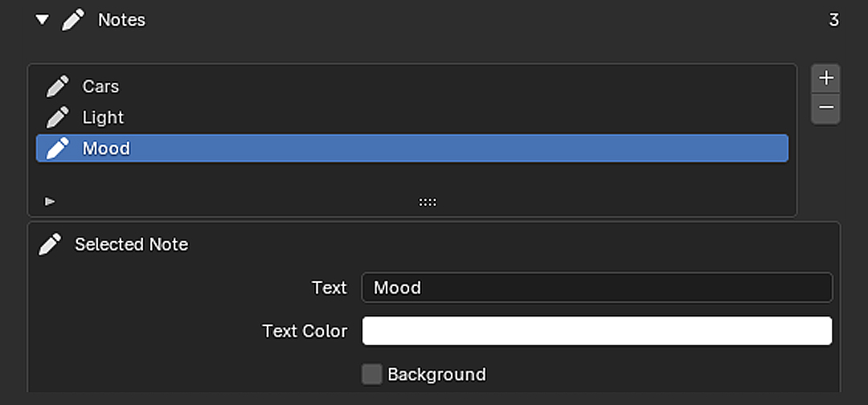Click the Text field containing Mood
Screen dimensions: 868x405
click(x=596, y=288)
